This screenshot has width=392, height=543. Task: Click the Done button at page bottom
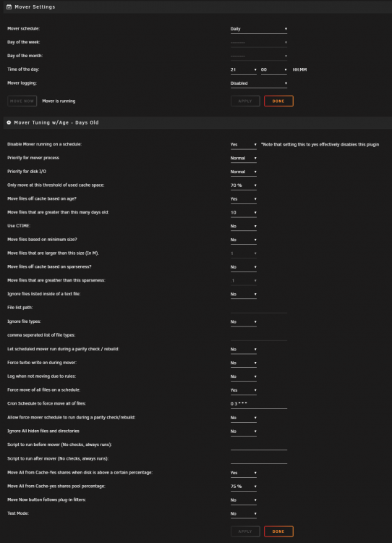[278, 531]
